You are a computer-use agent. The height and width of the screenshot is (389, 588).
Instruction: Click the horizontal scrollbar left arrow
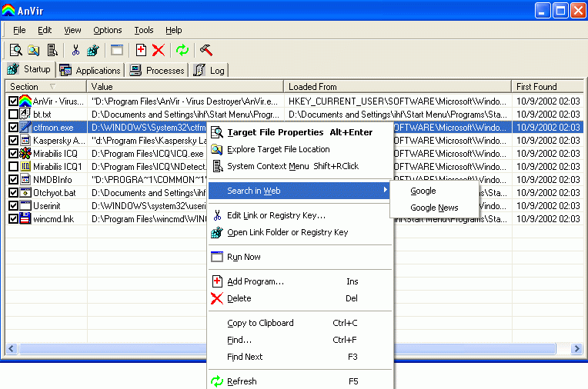tap(12, 349)
